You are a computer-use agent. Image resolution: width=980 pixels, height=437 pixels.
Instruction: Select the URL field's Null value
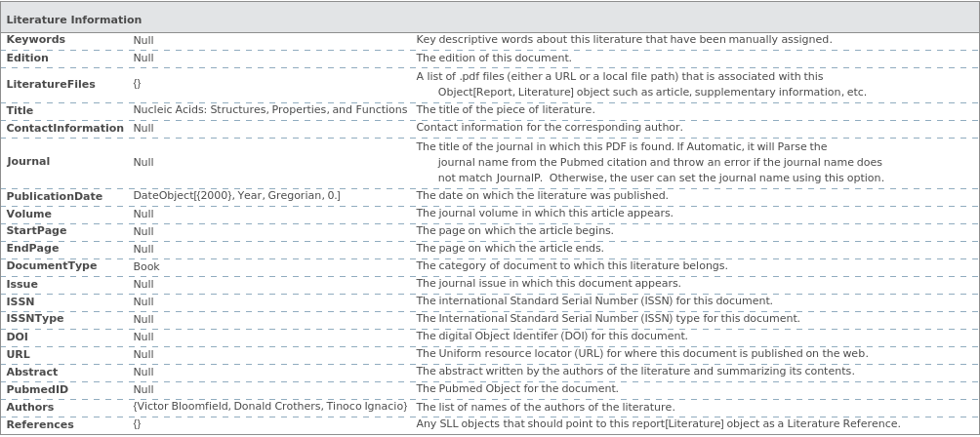coord(143,354)
